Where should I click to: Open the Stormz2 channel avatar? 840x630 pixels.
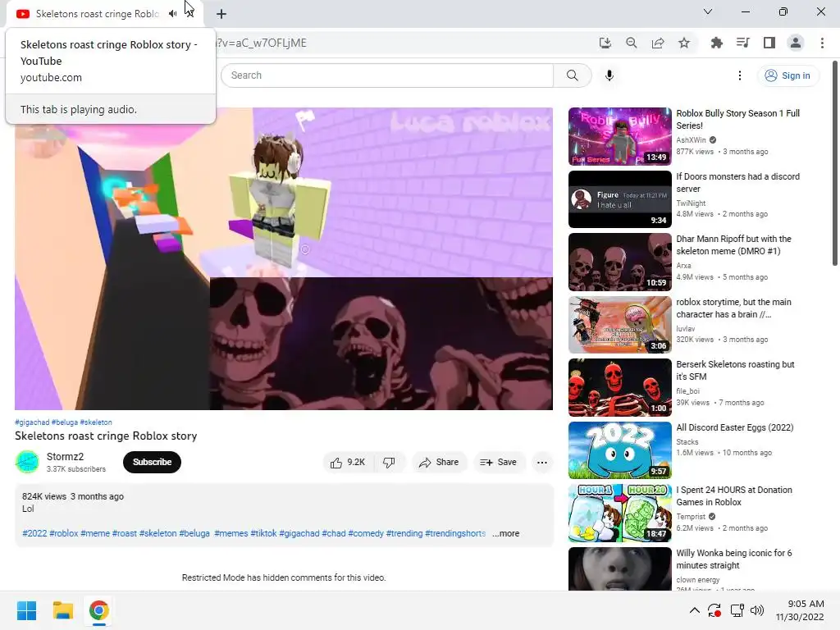[x=27, y=462]
